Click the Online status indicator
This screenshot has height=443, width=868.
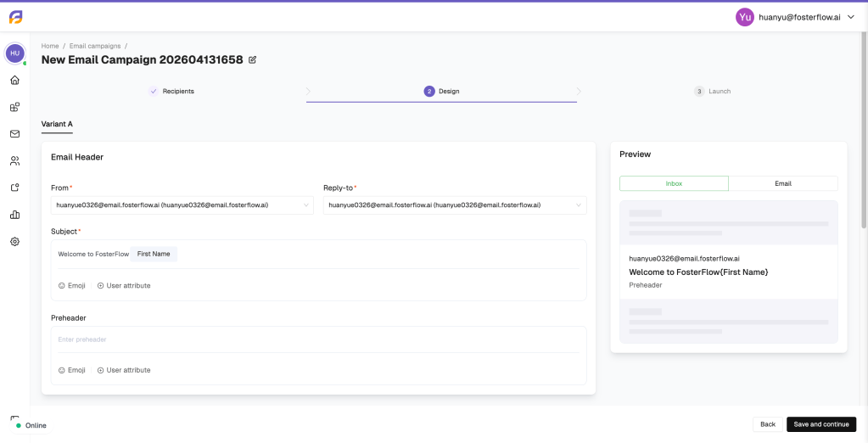pyautogui.click(x=31, y=425)
